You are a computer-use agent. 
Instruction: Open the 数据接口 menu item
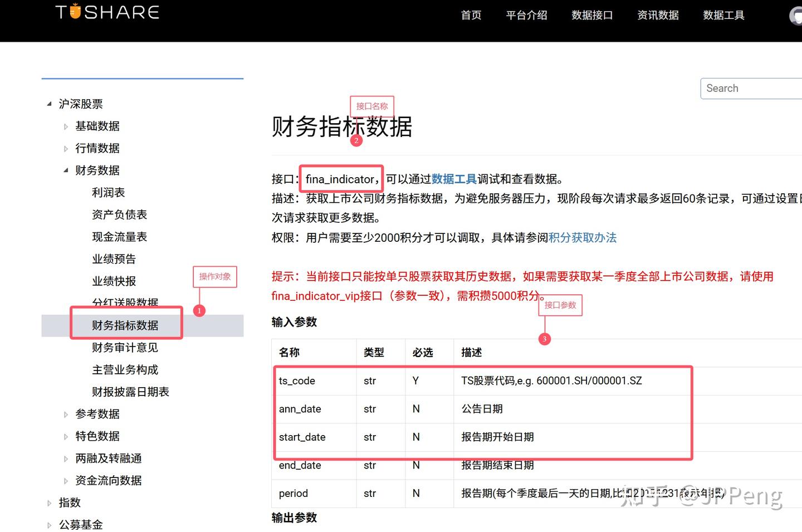[592, 15]
